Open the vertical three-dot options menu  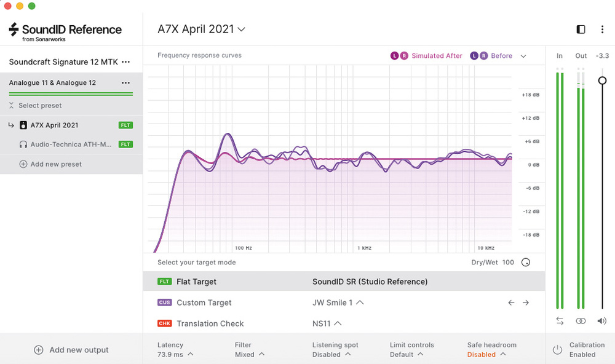602,30
